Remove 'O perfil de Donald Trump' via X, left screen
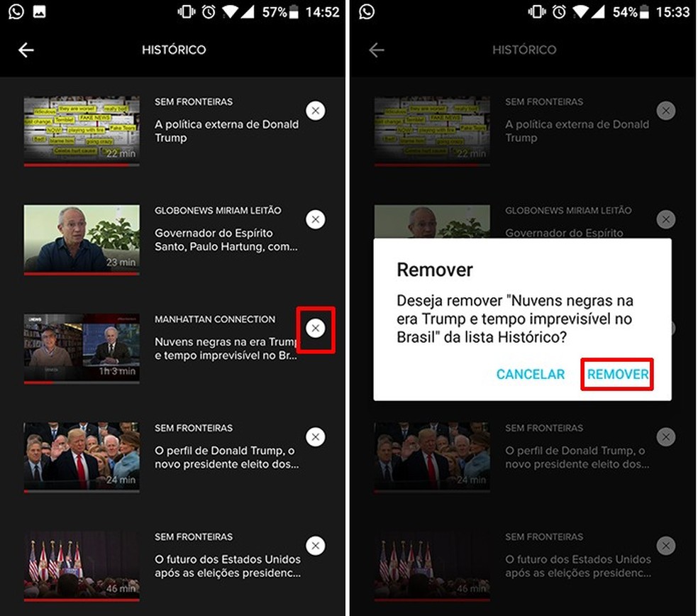Image resolution: width=698 pixels, height=616 pixels. 316,437
